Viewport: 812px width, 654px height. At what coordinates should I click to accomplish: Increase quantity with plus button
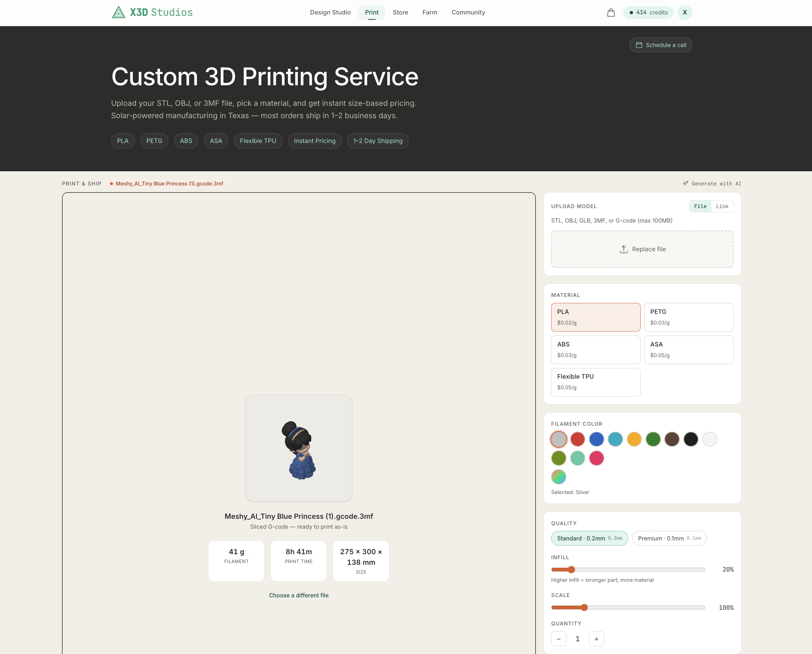coord(596,639)
